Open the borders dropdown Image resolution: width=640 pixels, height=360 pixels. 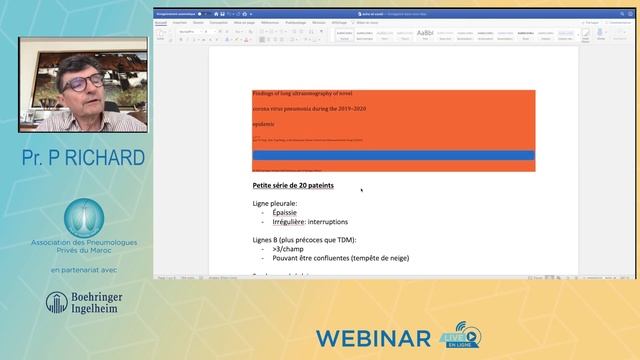pyautogui.click(x=316, y=40)
